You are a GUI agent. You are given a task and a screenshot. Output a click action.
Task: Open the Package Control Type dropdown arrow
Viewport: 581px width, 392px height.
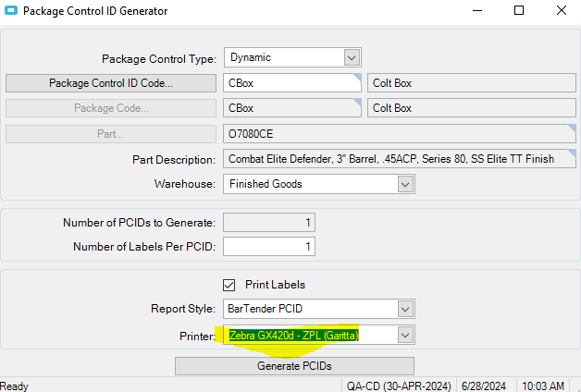352,57
